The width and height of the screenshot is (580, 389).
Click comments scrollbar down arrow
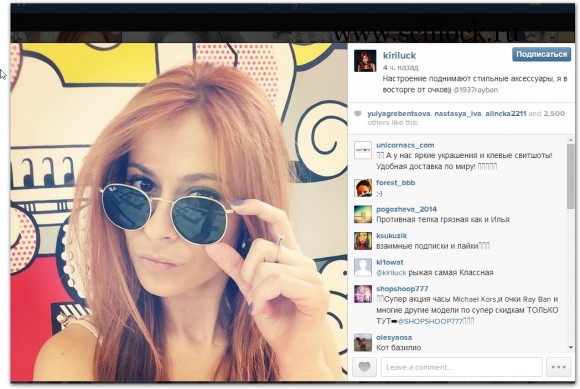click(570, 347)
